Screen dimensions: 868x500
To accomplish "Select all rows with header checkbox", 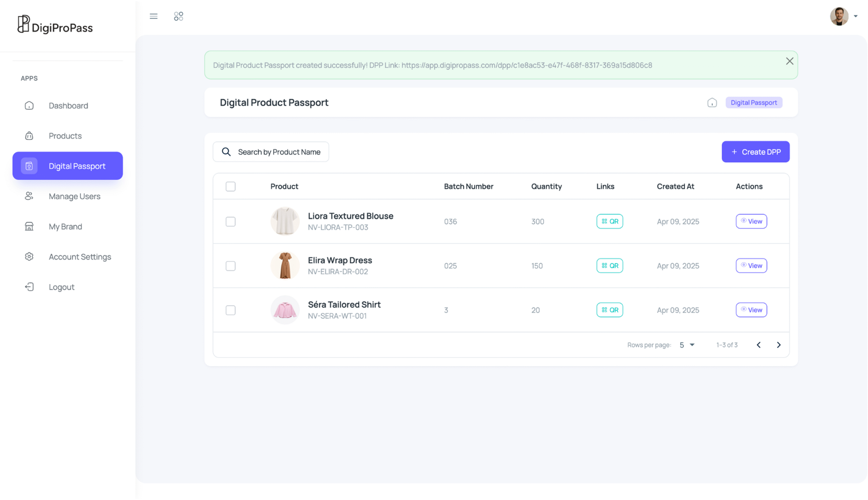I will [230, 187].
